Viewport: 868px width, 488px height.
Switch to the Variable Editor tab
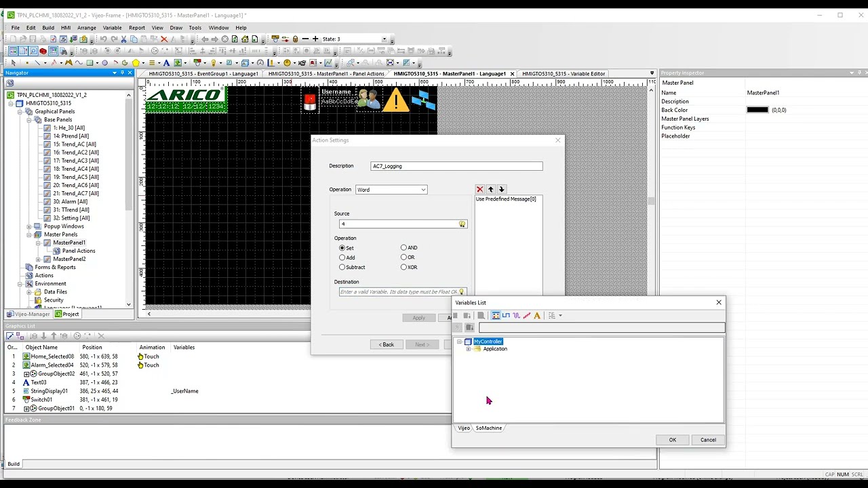(563, 73)
